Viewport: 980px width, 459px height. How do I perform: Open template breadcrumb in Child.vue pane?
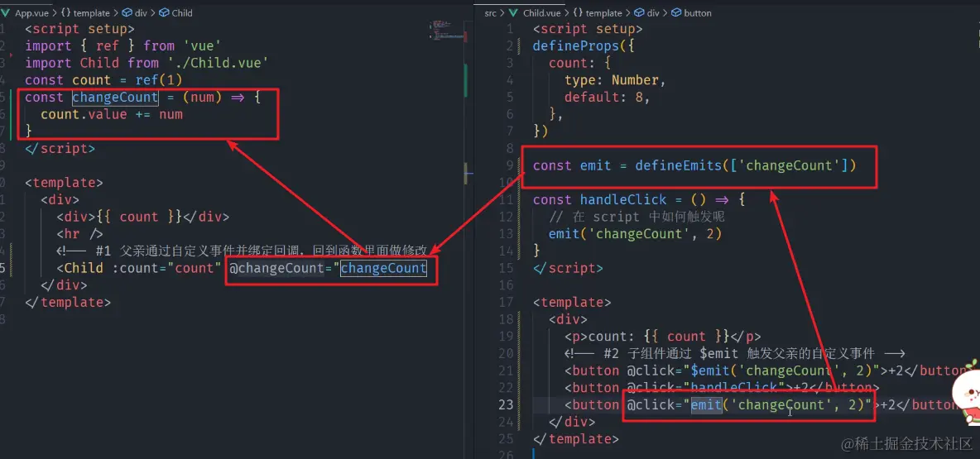click(x=603, y=12)
